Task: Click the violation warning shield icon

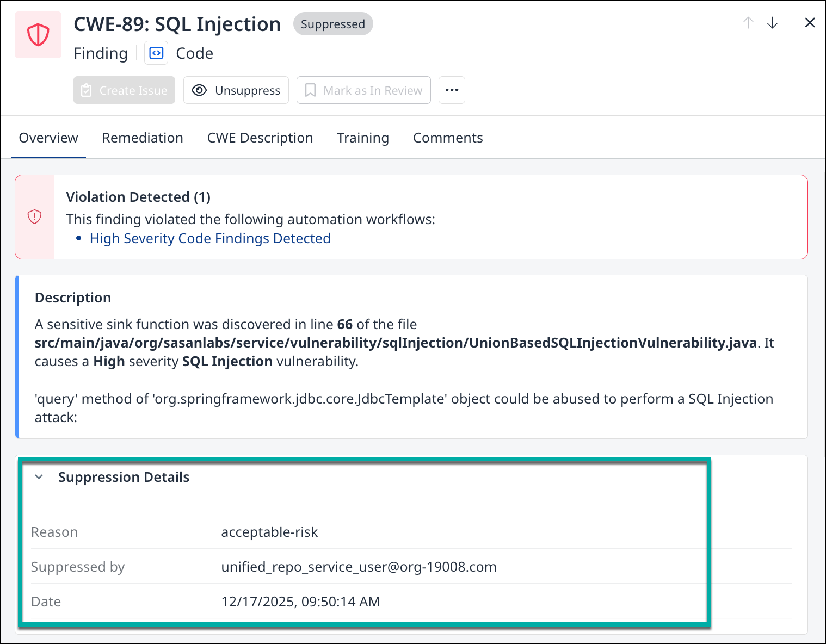Action: click(35, 217)
